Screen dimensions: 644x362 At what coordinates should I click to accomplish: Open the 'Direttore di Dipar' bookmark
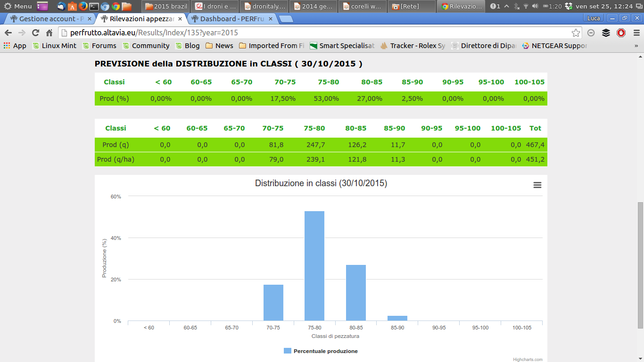pyautogui.click(x=484, y=46)
